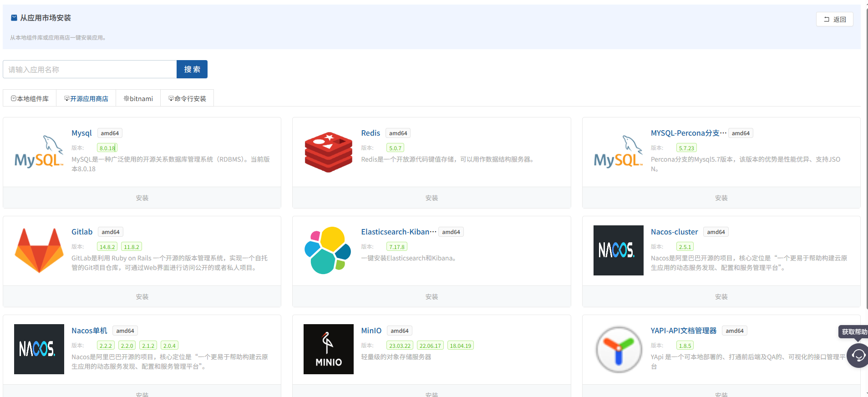The height and width of the screenshot is (397, 868).
Task: Click the amd64 tag on MinIO card
Action: (x=400, y=331)
